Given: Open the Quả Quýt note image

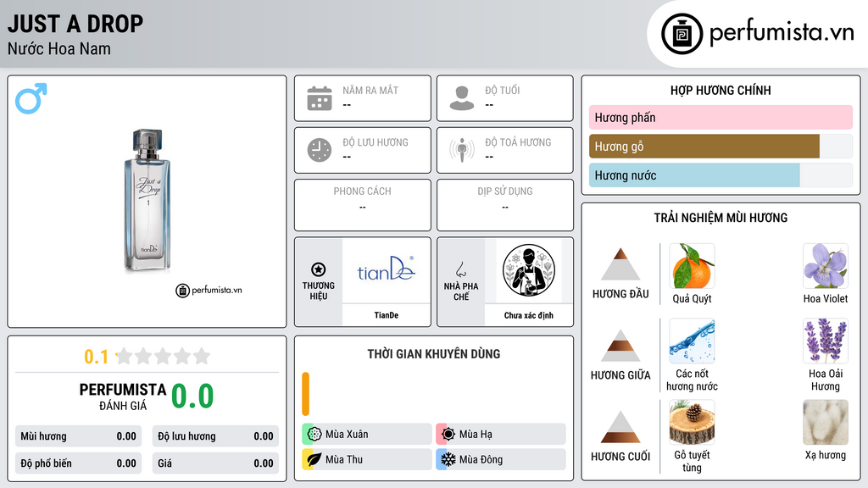Looking at the screenshot, I should (692, 265).
